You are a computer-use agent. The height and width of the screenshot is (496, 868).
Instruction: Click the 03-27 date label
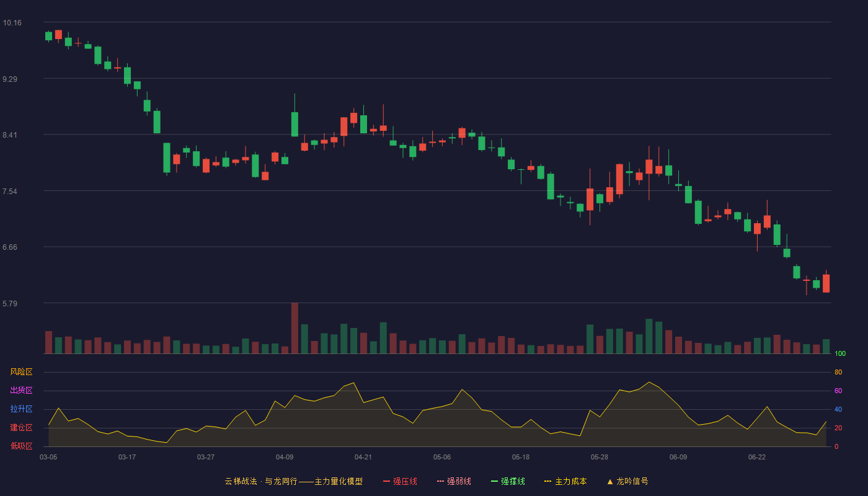coord(206,457)
